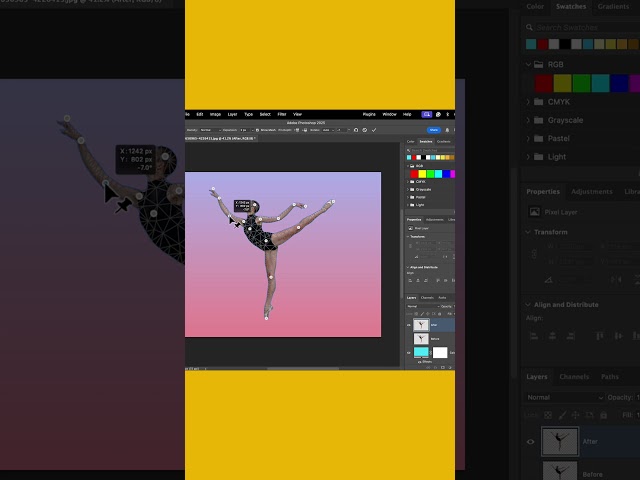Toggle visibility of the After layer
Viewport: 640px width, 480px height.
(409, 325)
